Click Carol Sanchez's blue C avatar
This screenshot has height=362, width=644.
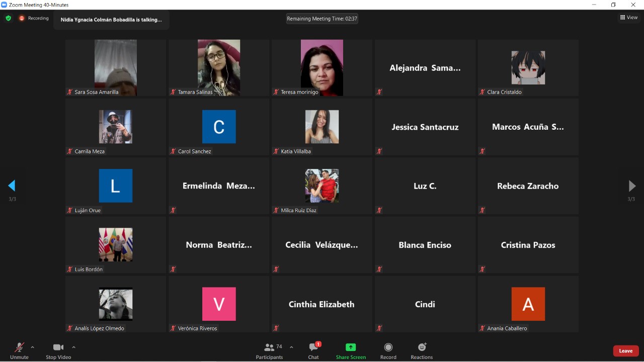click(219, 127)
